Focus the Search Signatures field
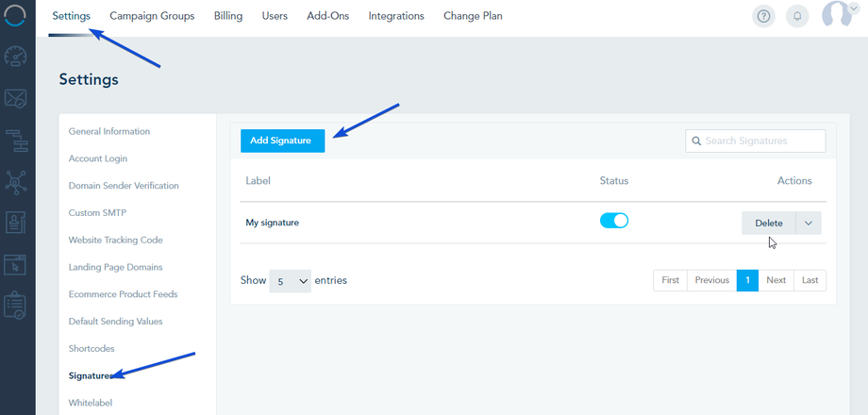Image resolution: width=868 pixels, height=415 pixels. (756, 141)
